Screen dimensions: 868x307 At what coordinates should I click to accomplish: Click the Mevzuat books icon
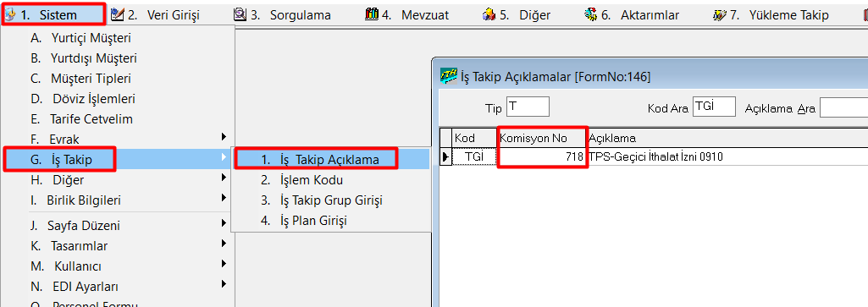tap(372, 14)
